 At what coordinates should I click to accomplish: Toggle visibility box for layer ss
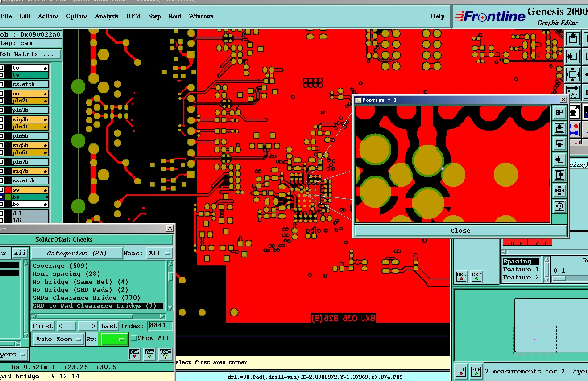[1, 190]
